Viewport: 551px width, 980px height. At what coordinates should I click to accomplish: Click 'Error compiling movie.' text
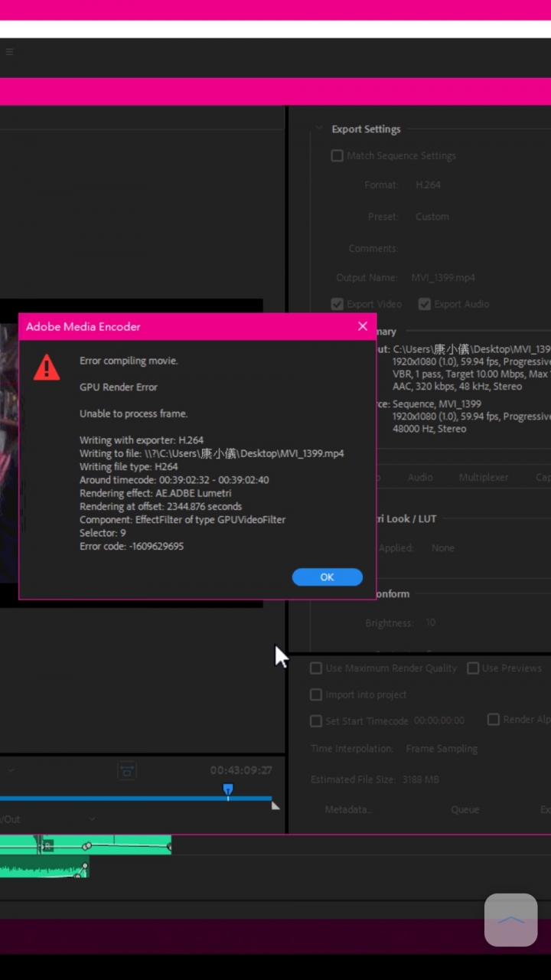click(x=129, y=361)
